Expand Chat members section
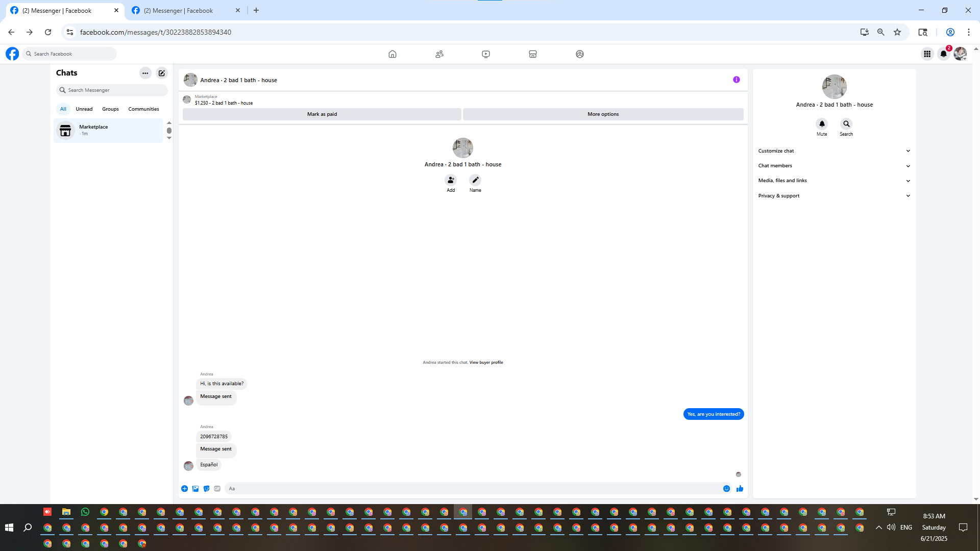 [834, 166]
